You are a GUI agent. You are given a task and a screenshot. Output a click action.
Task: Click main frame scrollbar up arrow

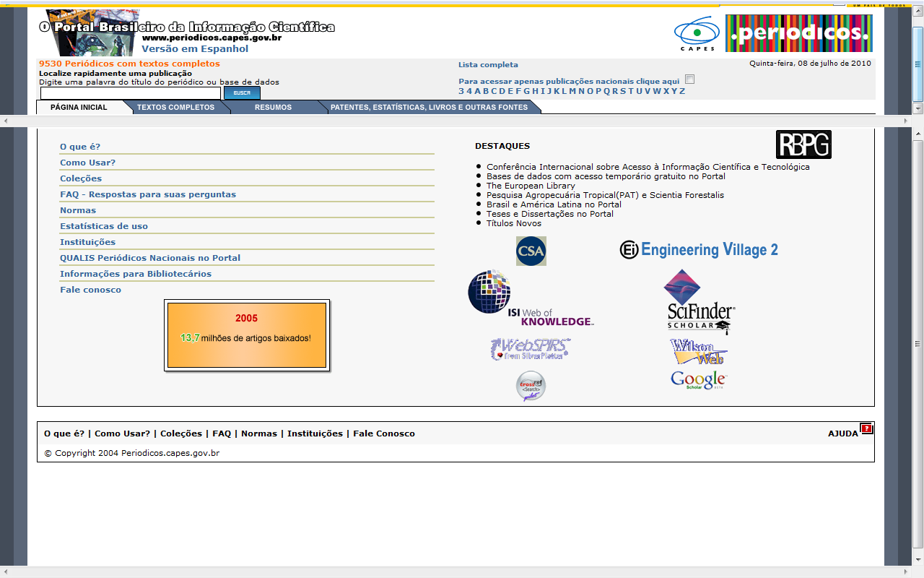tap(918, 134)
